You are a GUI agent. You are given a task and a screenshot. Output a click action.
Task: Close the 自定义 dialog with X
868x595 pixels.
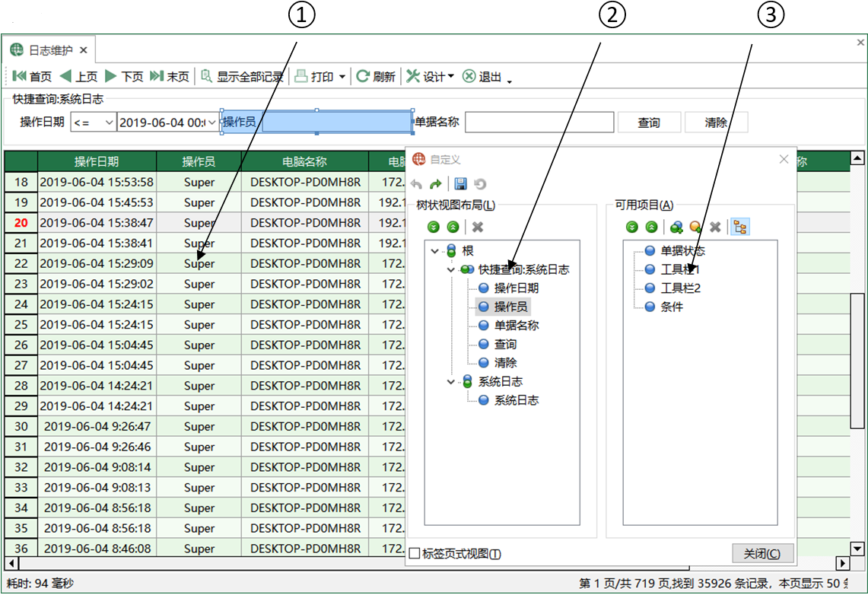tap(784, 160)
